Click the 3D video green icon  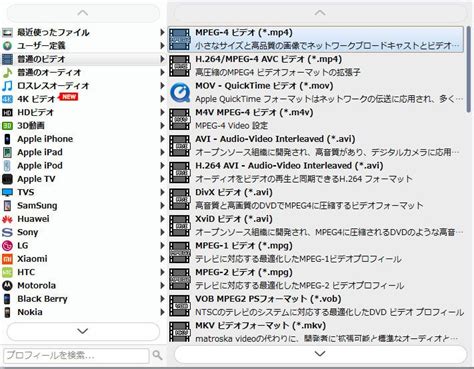(x=7, y=126)
